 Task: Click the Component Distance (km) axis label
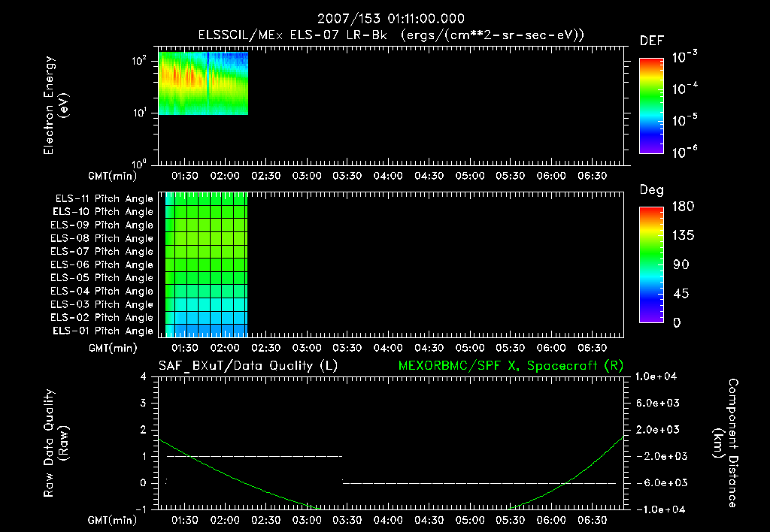click(x=726, y=443)
